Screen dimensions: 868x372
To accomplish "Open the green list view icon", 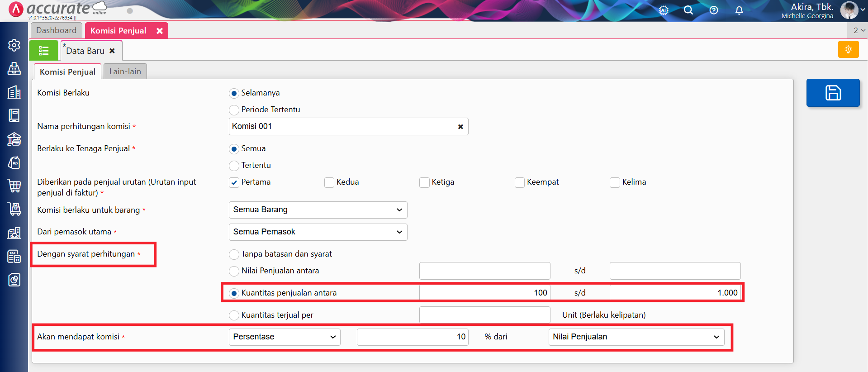I will tap(43, 51).
